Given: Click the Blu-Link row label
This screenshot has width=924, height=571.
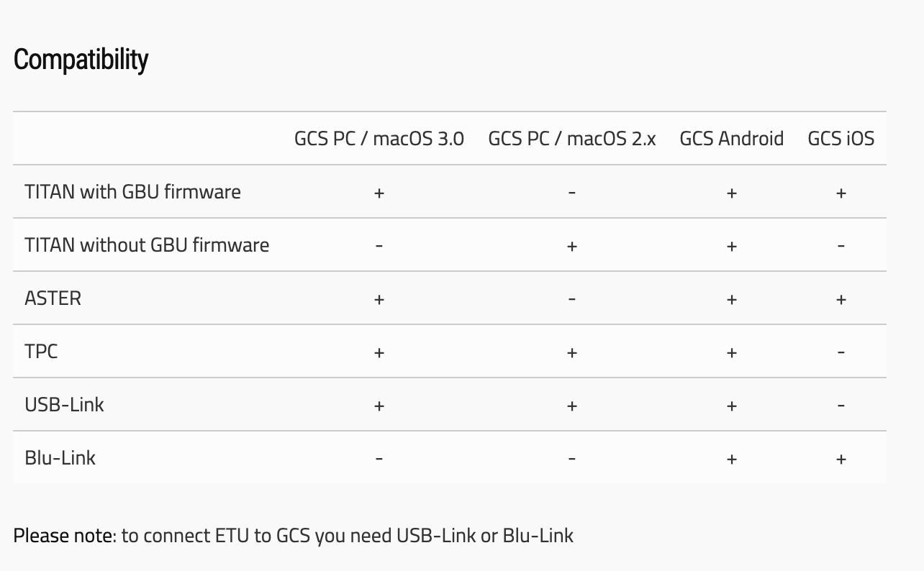Looking at the screenshot, I should point(60,458).
